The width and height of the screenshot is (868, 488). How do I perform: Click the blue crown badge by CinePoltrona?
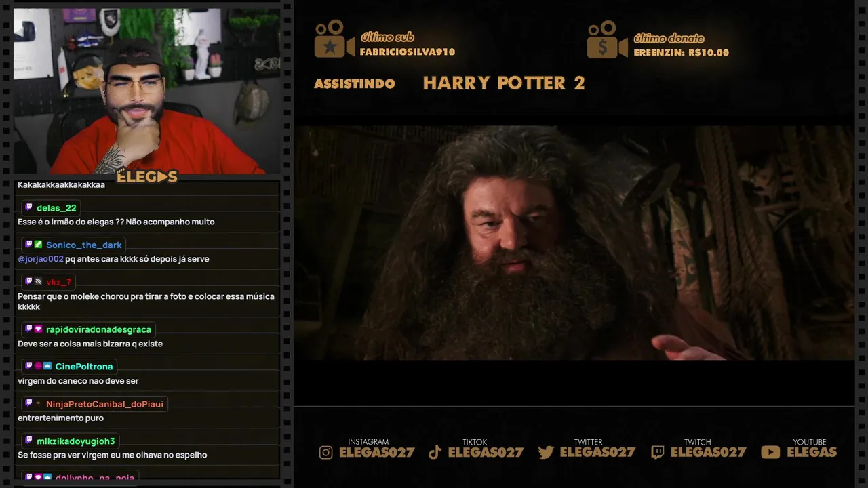(47, 366)
